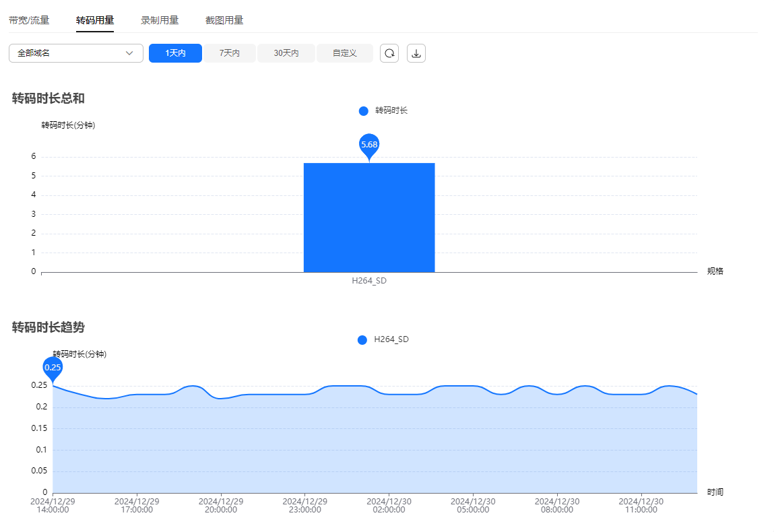774x532 pixels.
Task: Click the 2024/12/30 02:00:00 axis label
Action: [x=389, y=505]
